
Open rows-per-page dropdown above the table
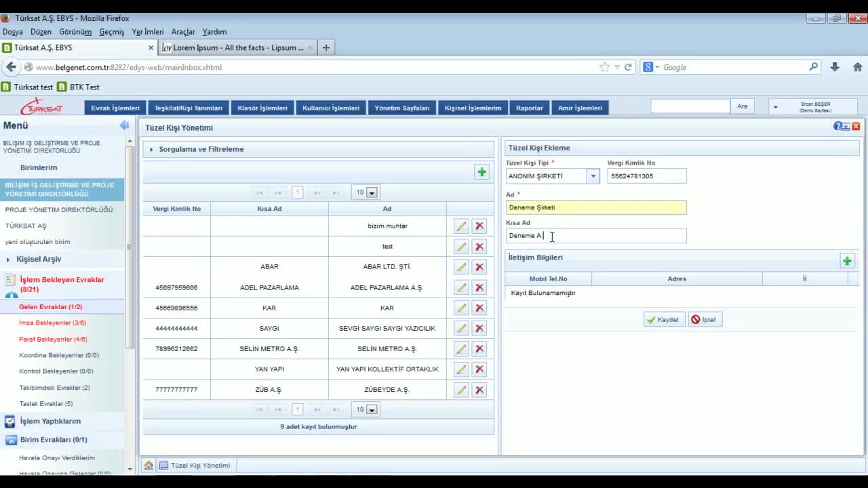point(371,193)
